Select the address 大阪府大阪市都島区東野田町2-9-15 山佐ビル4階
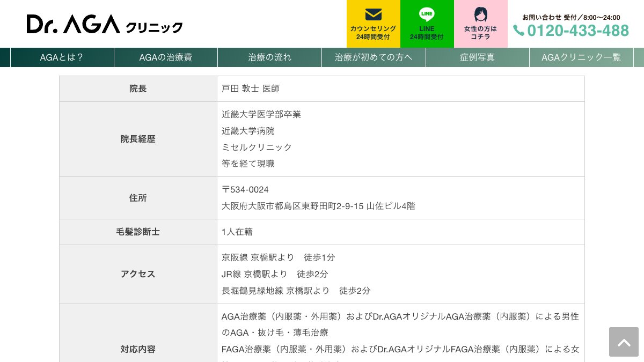 318,206
